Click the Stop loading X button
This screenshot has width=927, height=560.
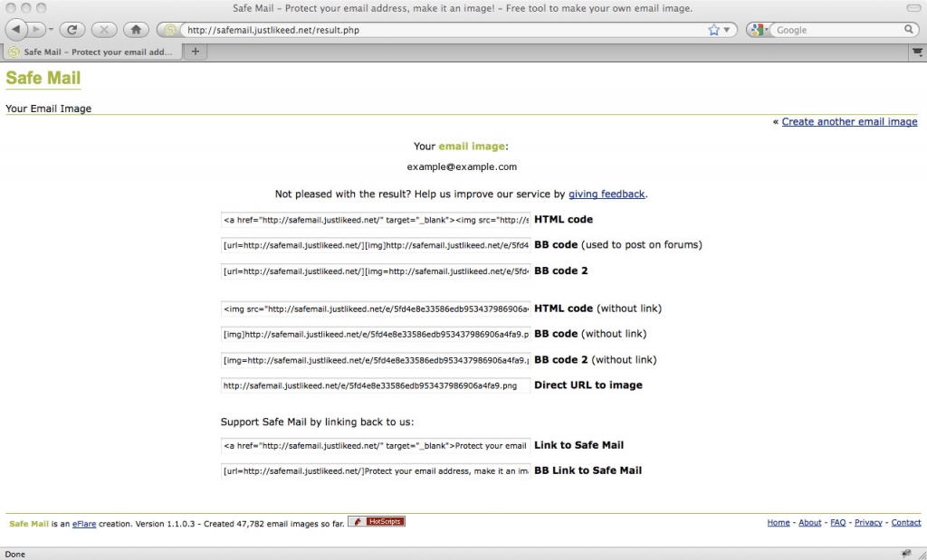(104, 30)
